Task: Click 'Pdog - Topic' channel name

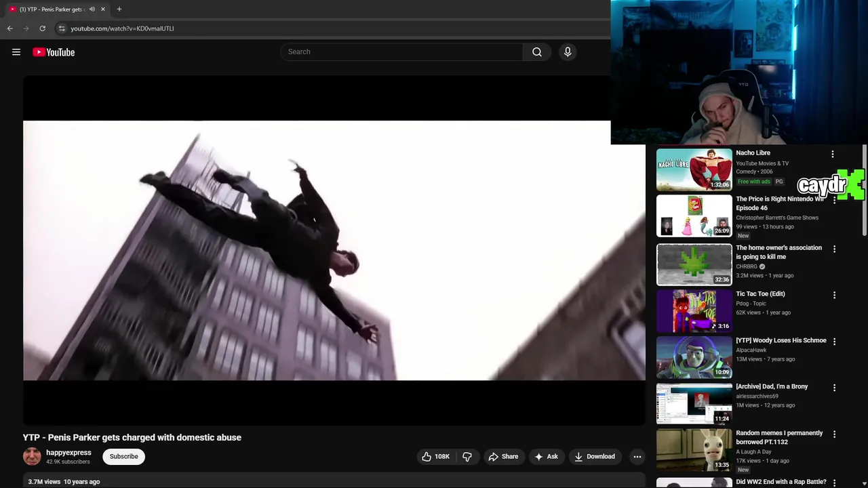Action: click(x=751, y=304)
